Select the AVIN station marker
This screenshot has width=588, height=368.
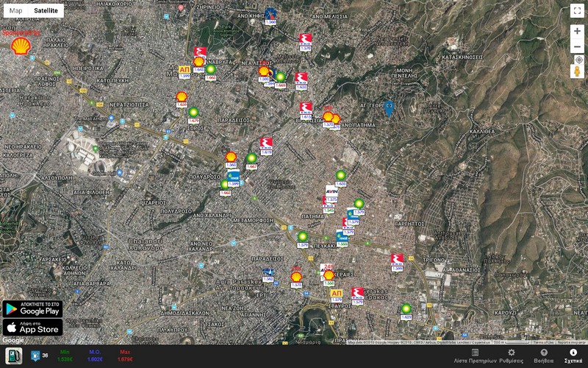point(331,191)
